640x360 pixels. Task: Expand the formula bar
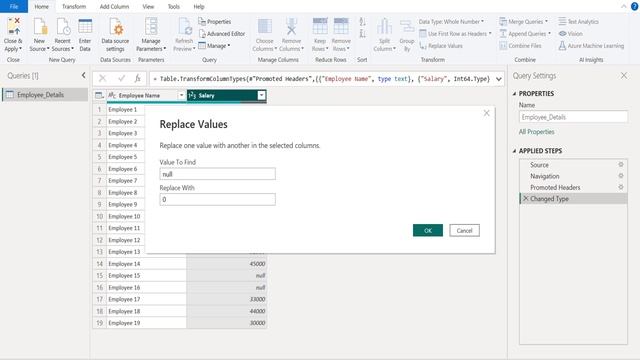point(499,79)
